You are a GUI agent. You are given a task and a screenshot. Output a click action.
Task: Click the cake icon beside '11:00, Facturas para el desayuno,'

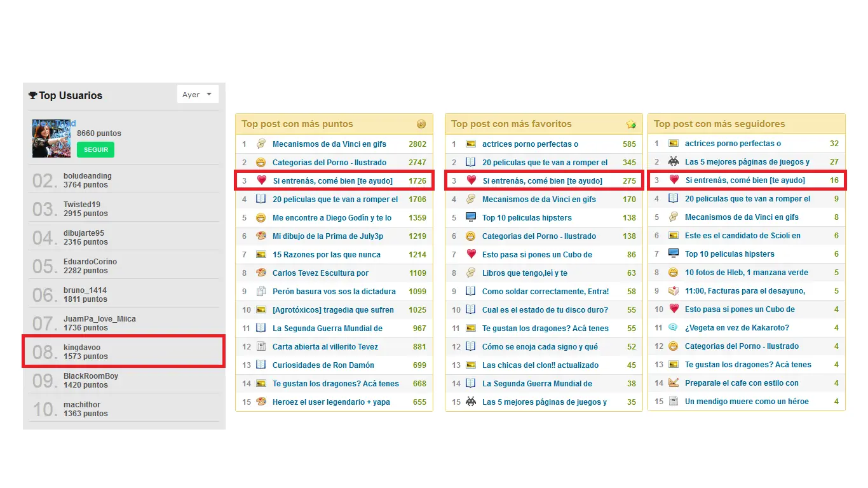click(673, 291)
